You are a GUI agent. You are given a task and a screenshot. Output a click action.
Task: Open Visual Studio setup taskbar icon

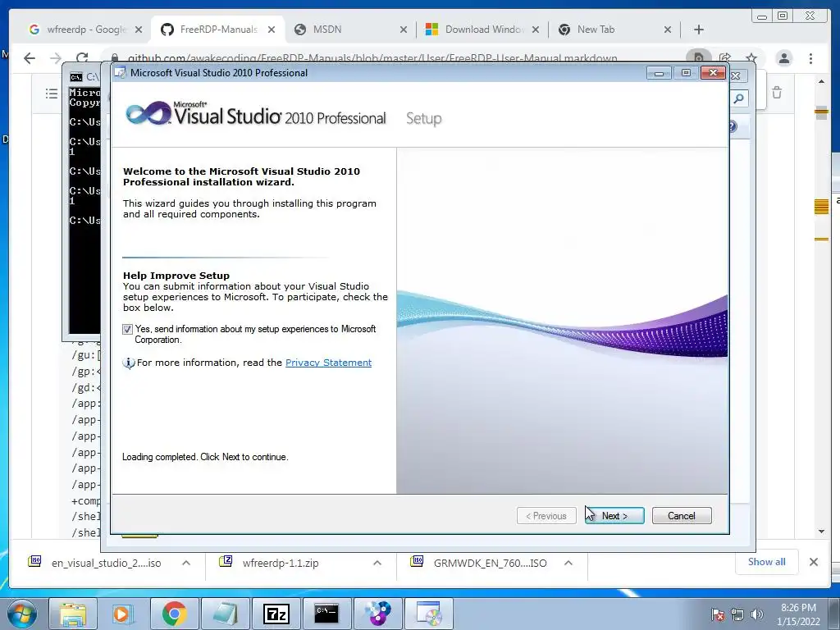pyautogui.click(x=428, y=614)
